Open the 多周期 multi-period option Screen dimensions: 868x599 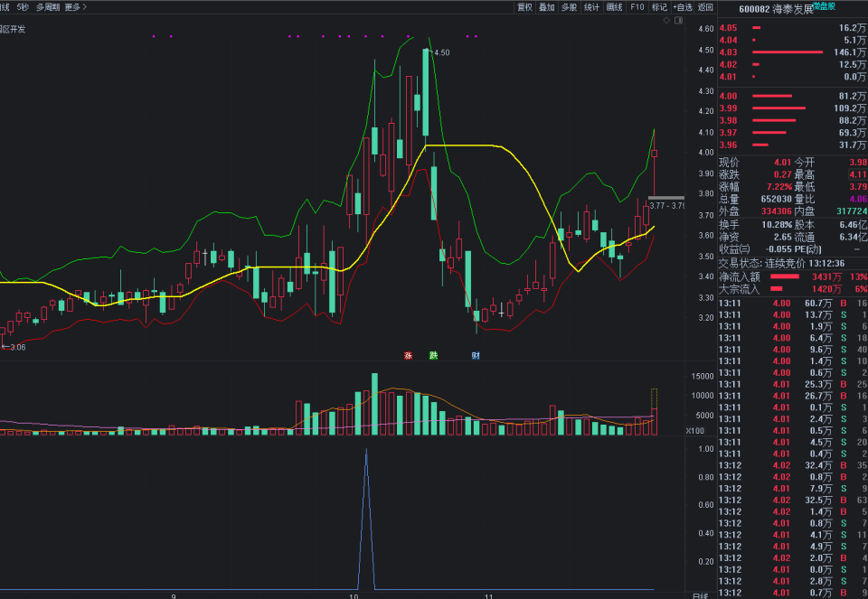tap(48, 7)
